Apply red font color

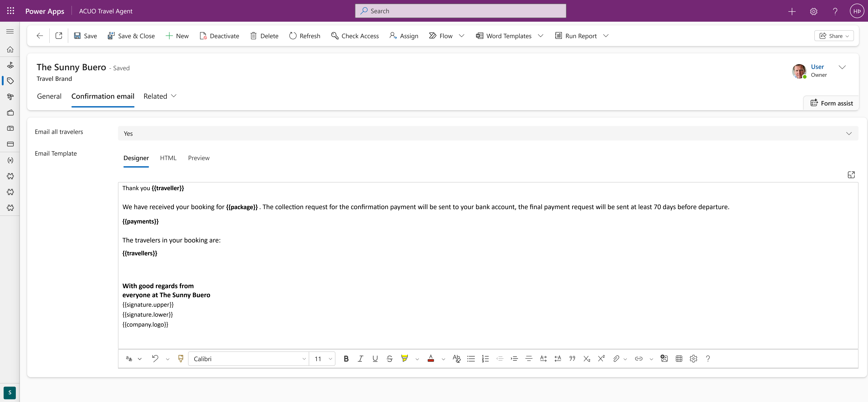coord(431,359)
